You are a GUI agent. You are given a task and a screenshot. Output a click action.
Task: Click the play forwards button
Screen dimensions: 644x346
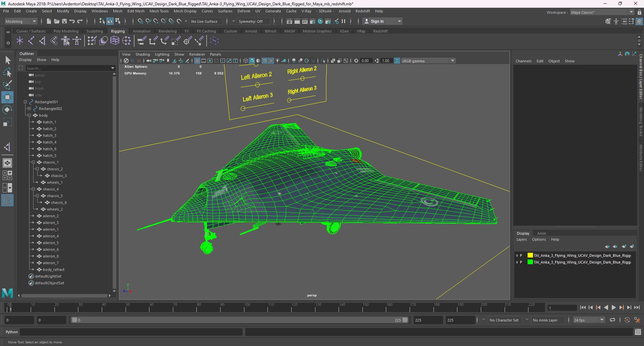point(614,307)
